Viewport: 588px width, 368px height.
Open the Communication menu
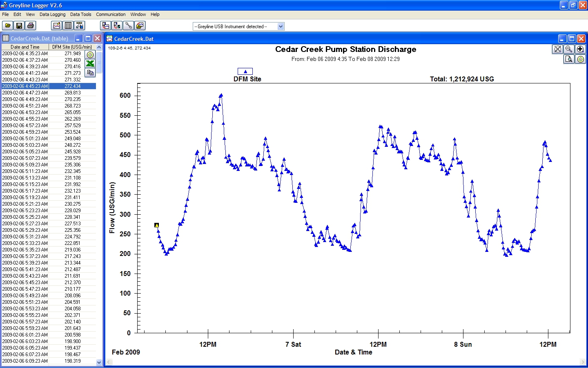pos(111,14)
